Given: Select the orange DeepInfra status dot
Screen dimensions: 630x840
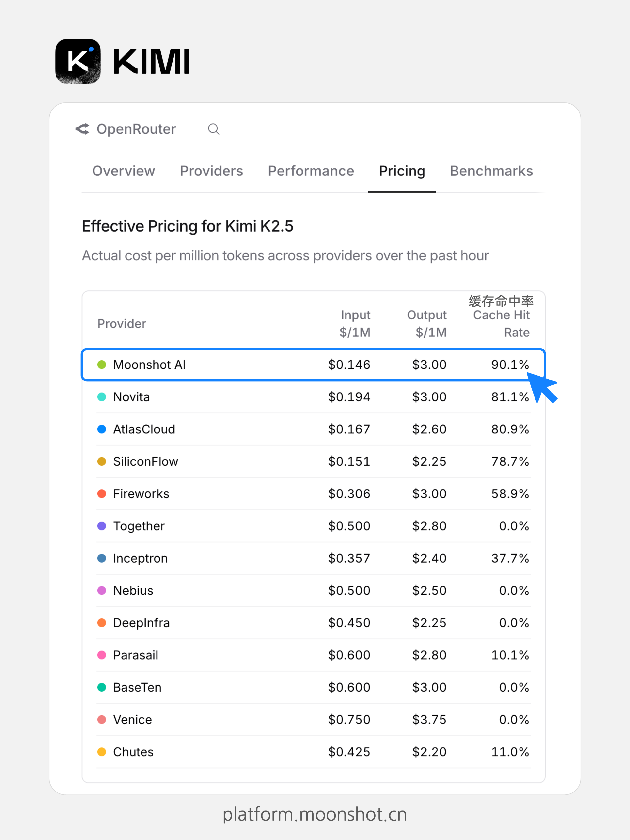Looking at the screenshot, I should (x=102, y=622).
